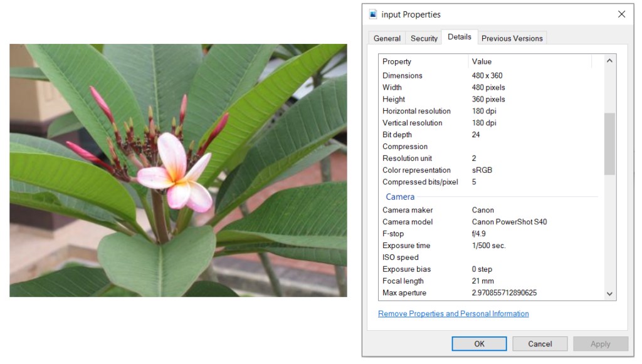Click the plumeria flower photo

(178, 170)
